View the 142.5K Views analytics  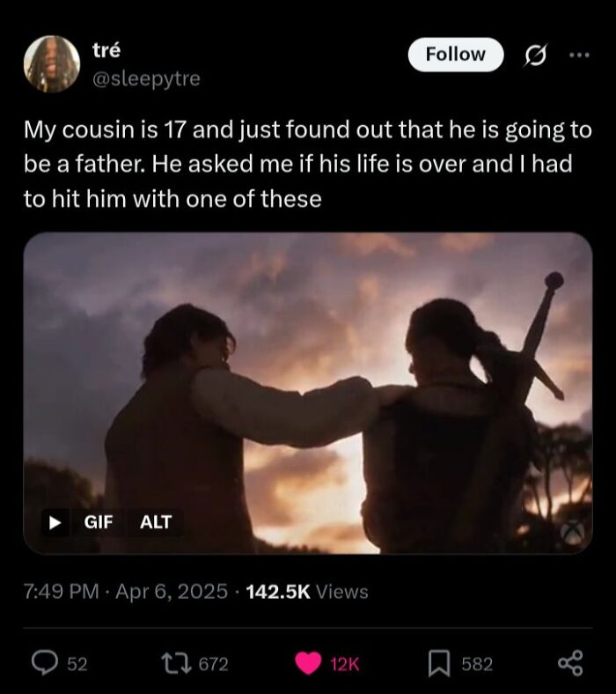(x=308, y=592)
